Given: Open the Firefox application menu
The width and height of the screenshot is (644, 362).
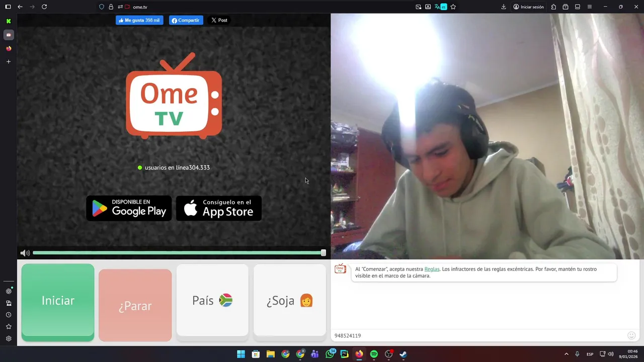Looking at the screenshot, I should (590, 7).
